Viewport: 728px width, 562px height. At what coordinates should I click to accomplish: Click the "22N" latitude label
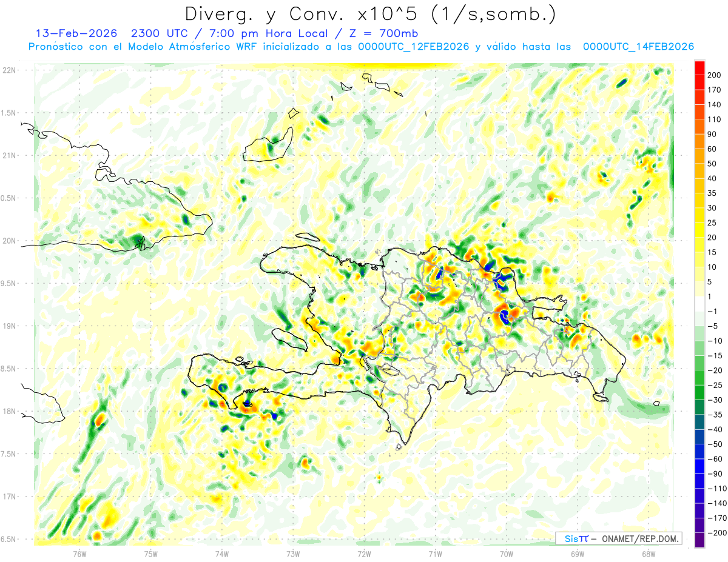point(9,70)
